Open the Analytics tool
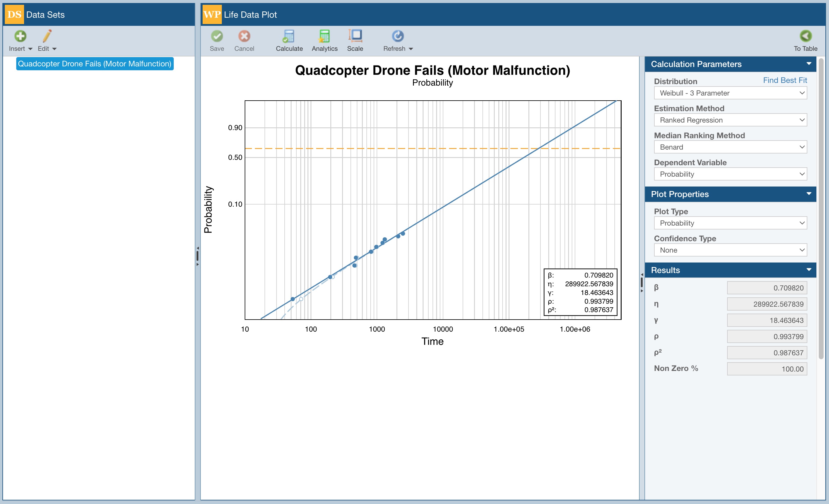 click(x=324, y=36)
